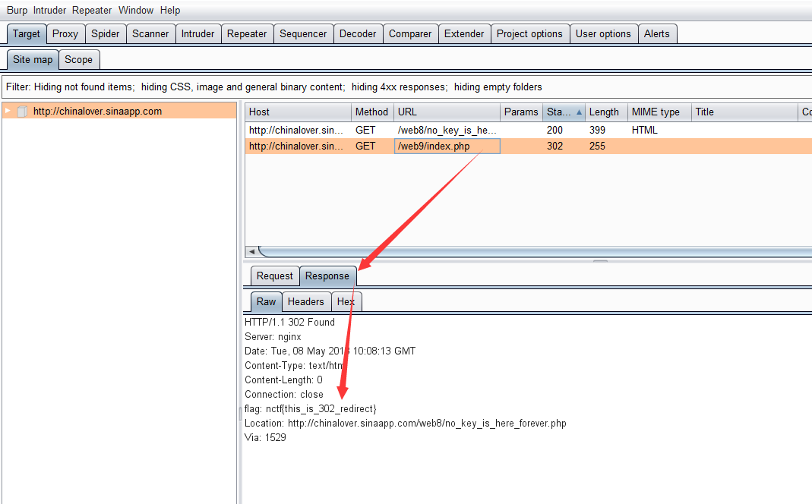Open the Decoder tab
This screenshot has height=504, width=812.
pyautogui.click(x=358, y=33)
